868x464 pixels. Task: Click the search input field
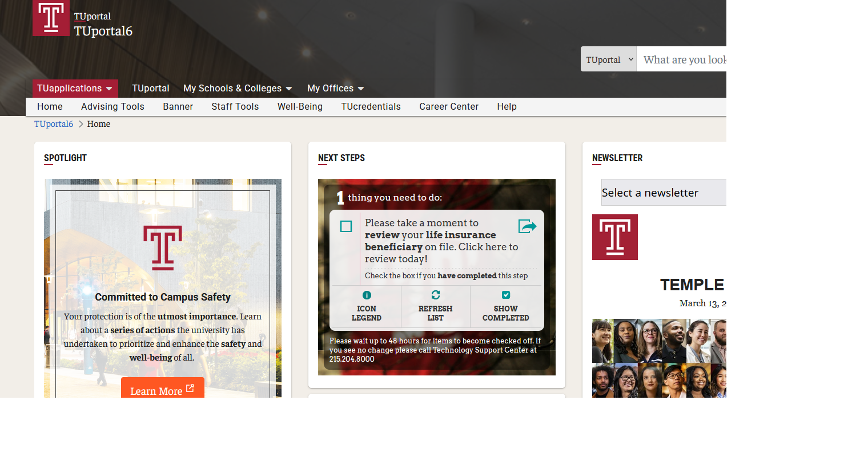[680, 59]
